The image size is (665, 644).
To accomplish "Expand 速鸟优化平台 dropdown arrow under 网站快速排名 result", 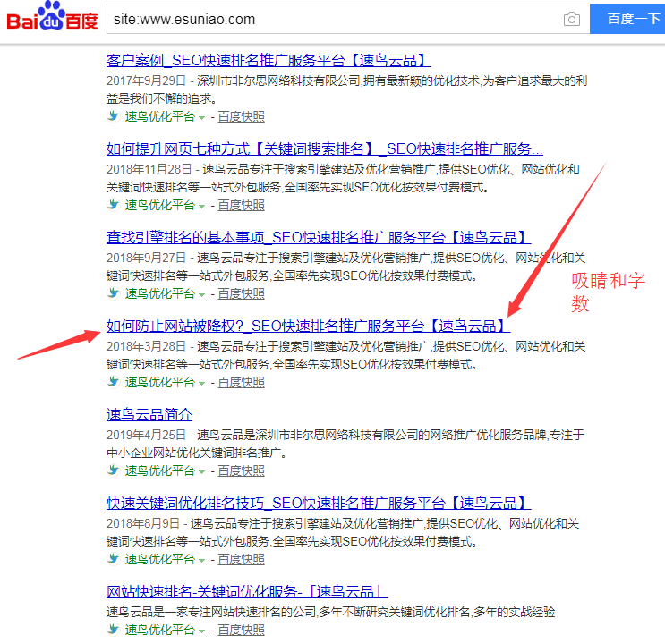I will pyautogui.click(x=202, y=631).
